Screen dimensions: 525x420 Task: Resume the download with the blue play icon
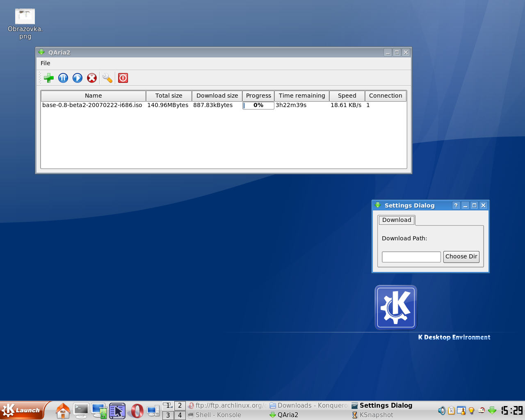(78, 78)
